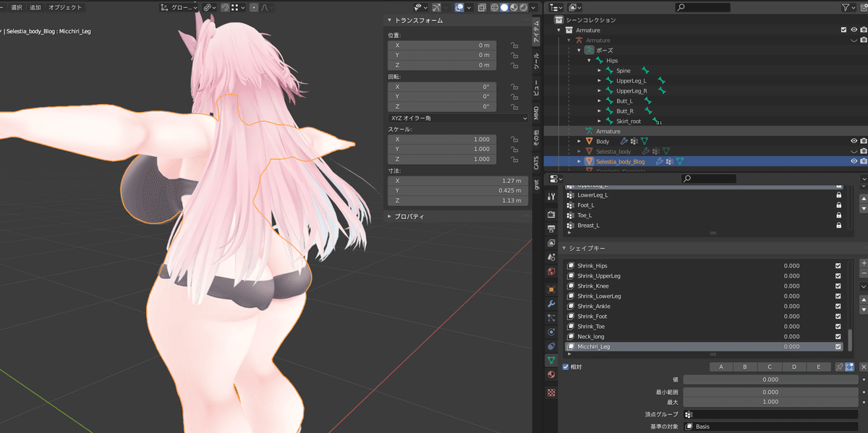Screen dimensions: 868x433
Task: Toggle Armature collection exclude checkbox
Action: point(843,30)
